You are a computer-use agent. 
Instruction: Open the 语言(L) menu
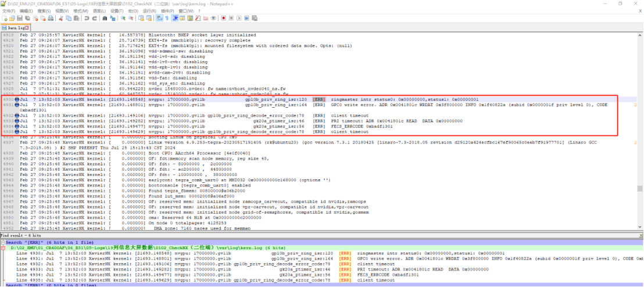tap(99, 10)
